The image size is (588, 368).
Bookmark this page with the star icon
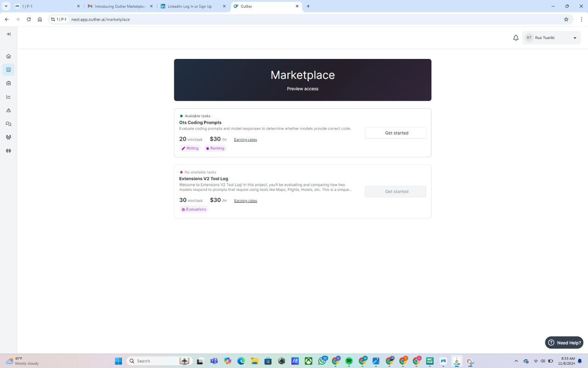pos(566,19)
